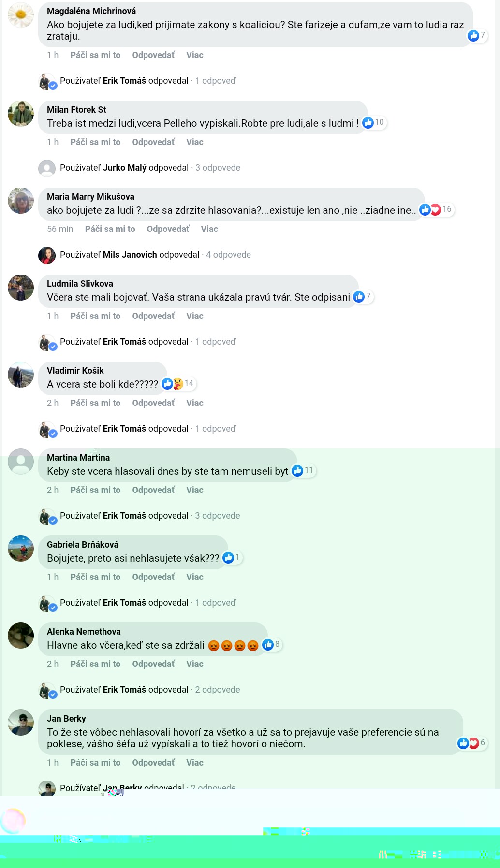The image size is (500, 868).
Task: Click Maria Marry Mikušova's profile picture
Action: point(21,201)
